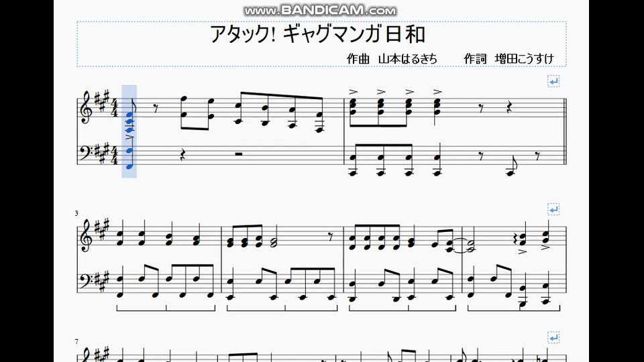Click the measure number 7

[76, 341]
